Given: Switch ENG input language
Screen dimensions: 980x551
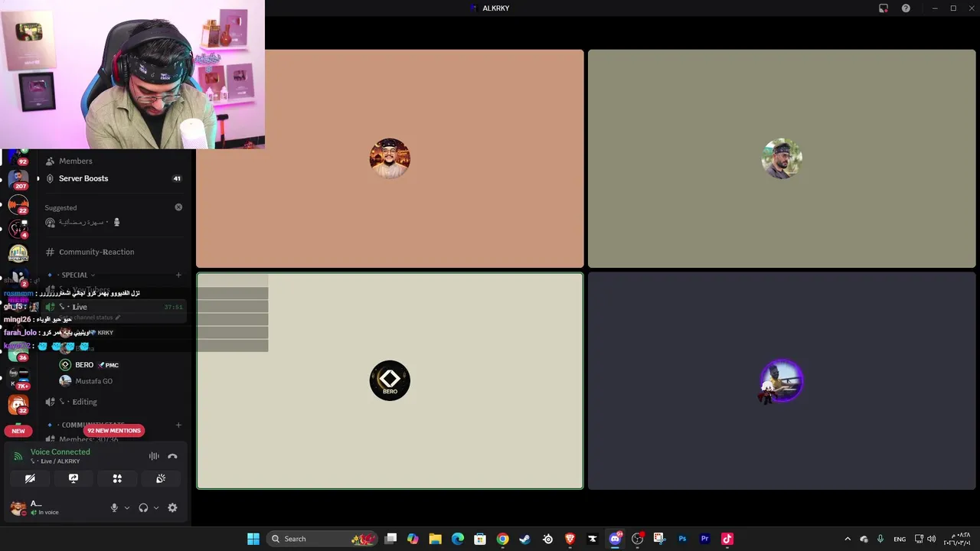Looking at the screenshot, I should (x=900, y=539).
